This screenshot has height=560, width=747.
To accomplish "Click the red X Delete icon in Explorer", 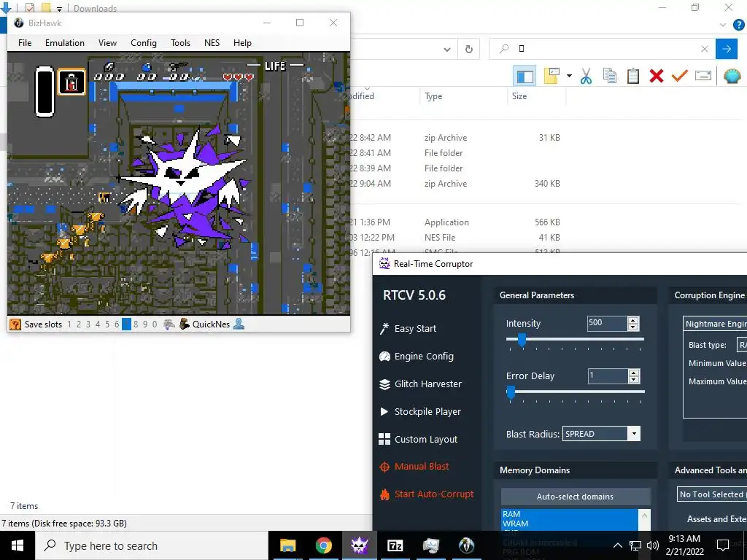I will coord(656,76).
